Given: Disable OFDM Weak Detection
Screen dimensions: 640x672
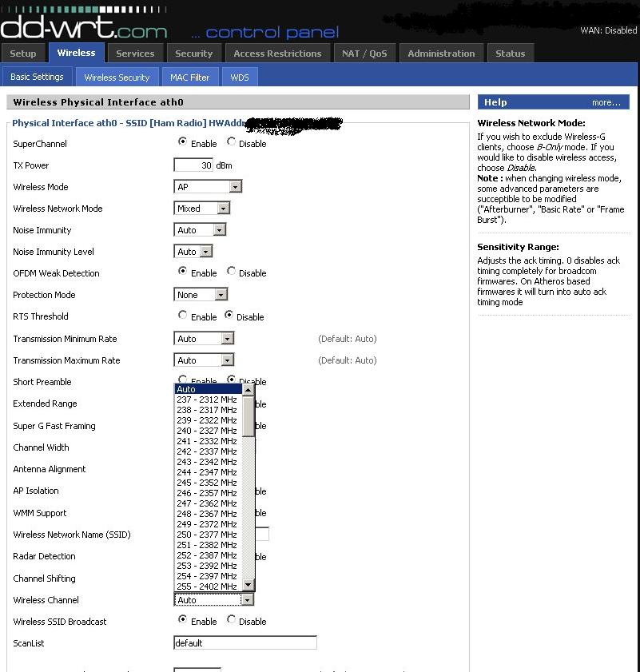Looking at the screenshot, I should 232,272.
